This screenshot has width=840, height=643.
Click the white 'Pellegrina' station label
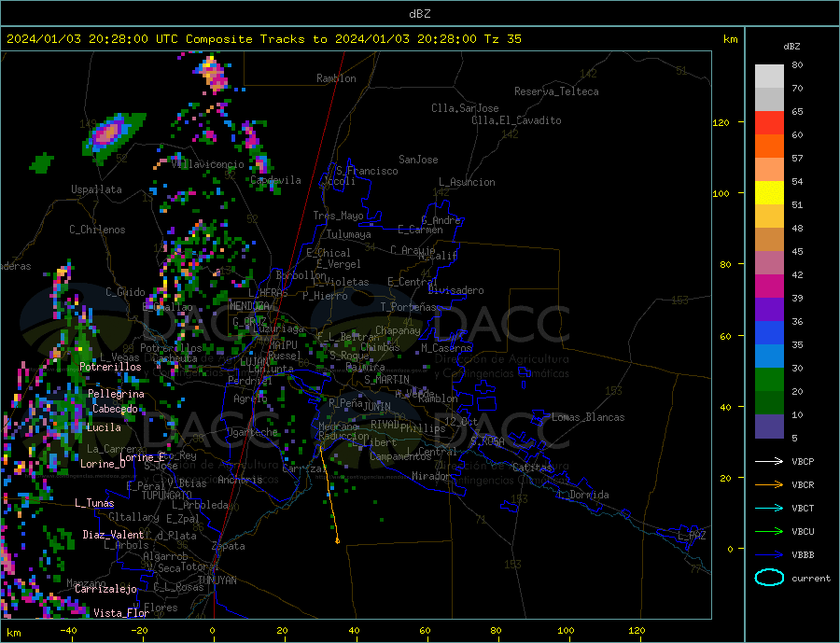(x=117, y=394)
